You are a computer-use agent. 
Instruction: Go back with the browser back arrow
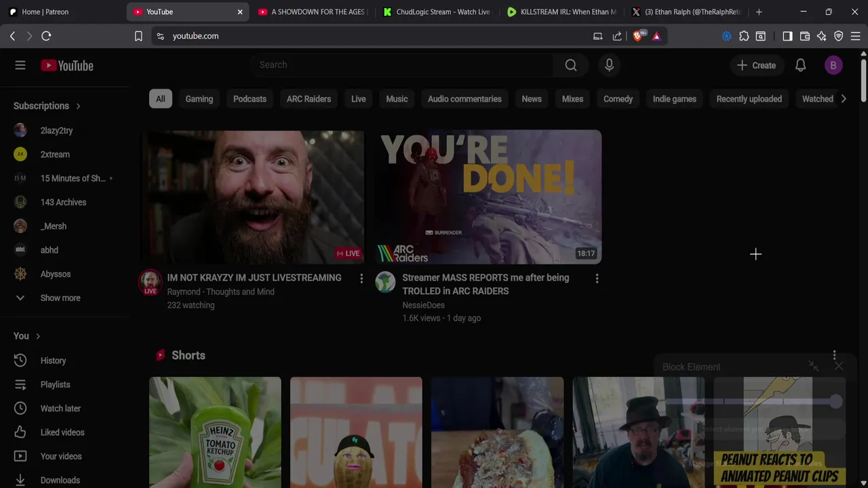click(12, 36)
